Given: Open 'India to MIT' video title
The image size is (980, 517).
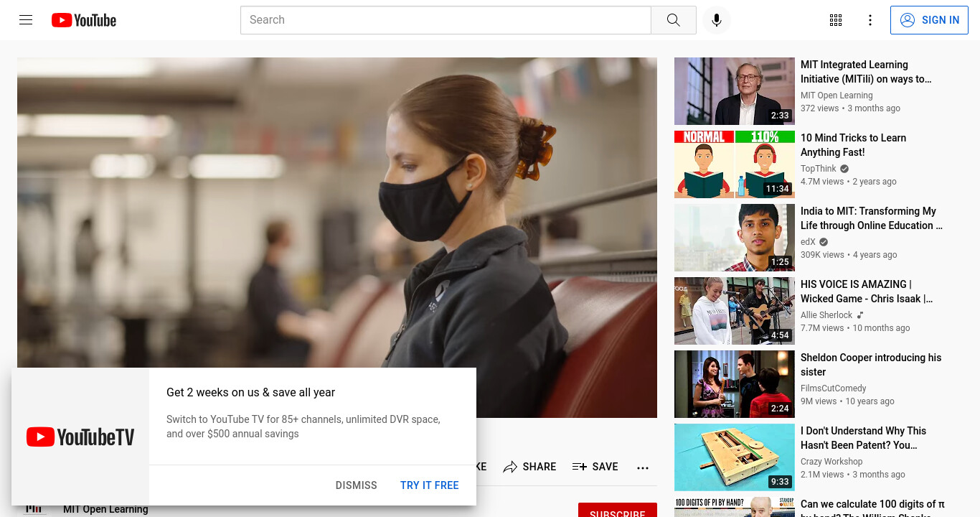Looking at the screenshot, I should click(872, 218).
